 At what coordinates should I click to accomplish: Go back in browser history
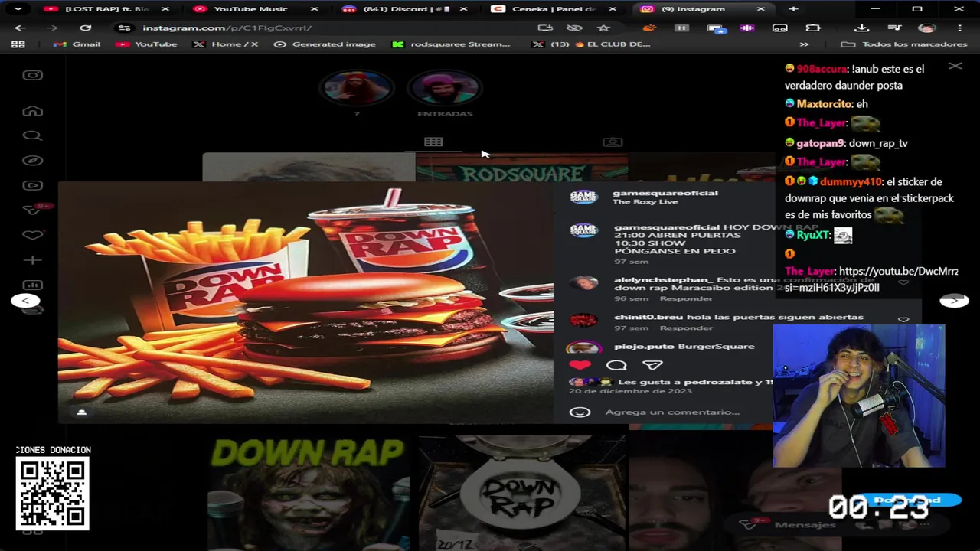20,28
